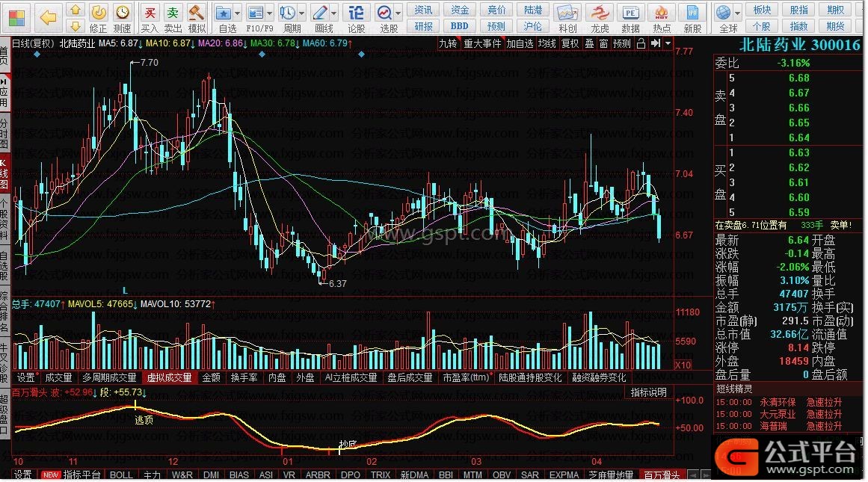The image size is (868, 482).
Task: Click the 资讯 news button
Action: pyautogui.click(x=423, y=10)
